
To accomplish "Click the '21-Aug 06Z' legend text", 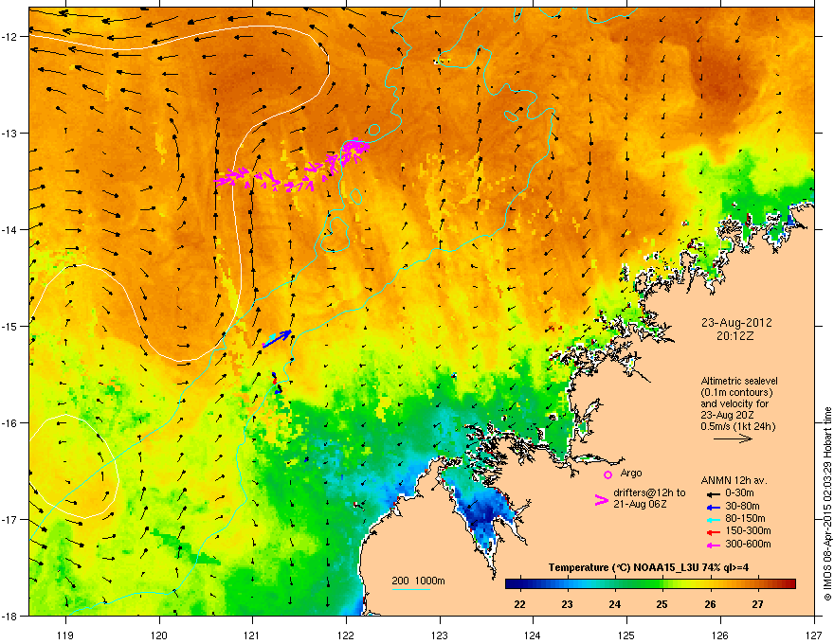I will 640,504.
